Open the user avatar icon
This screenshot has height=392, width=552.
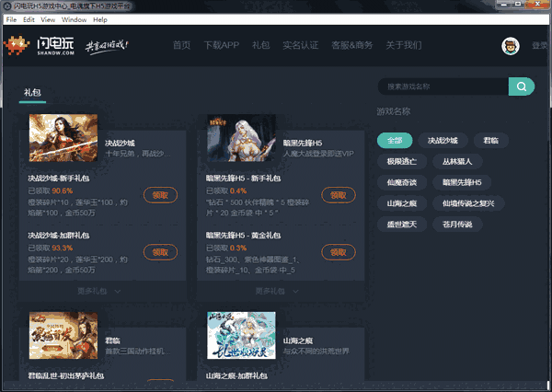tap(511, 46)
